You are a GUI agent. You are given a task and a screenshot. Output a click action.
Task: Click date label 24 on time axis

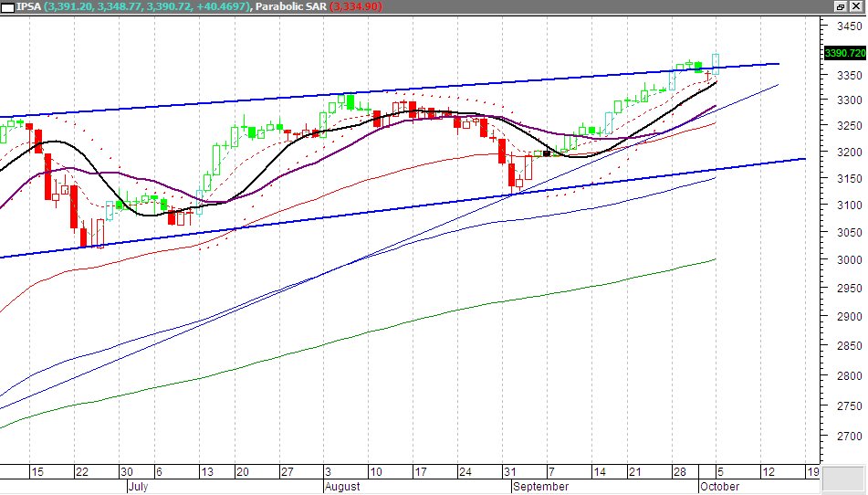[x=465, y=472]
